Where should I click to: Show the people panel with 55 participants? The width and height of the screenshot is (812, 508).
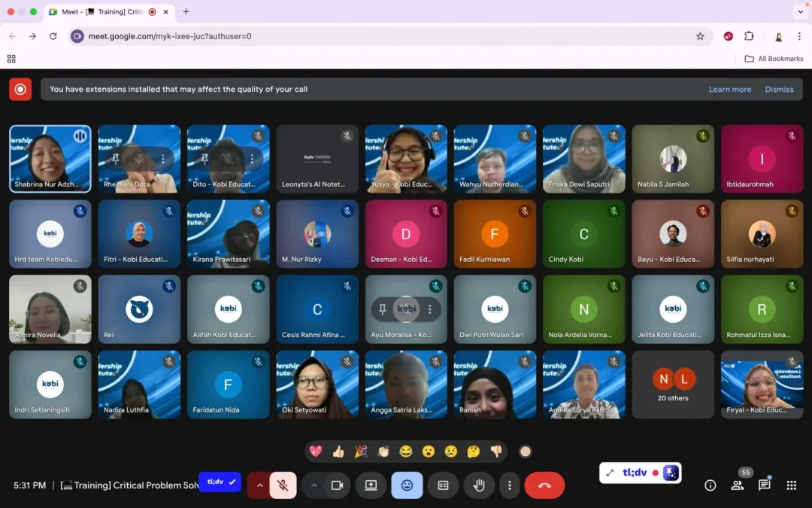[x=738, y=485]
